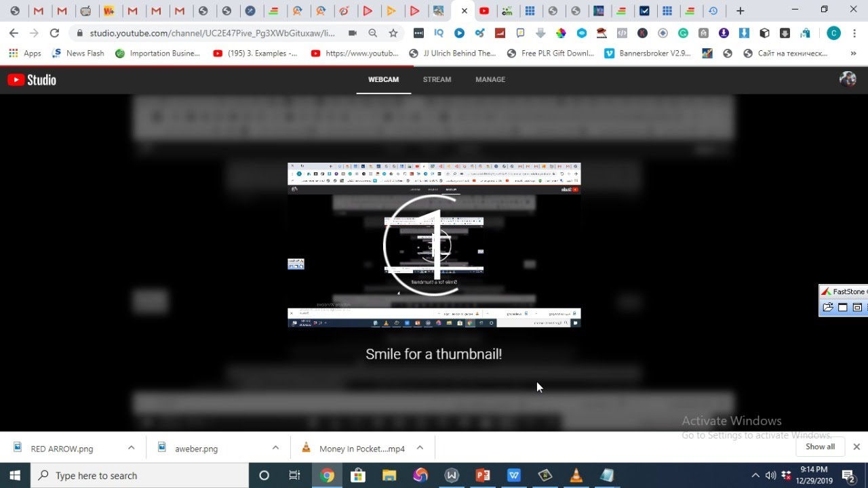Click the FastStone open file icon
Viewport: 868px width, 488px height.
click(x=827, y=307)
